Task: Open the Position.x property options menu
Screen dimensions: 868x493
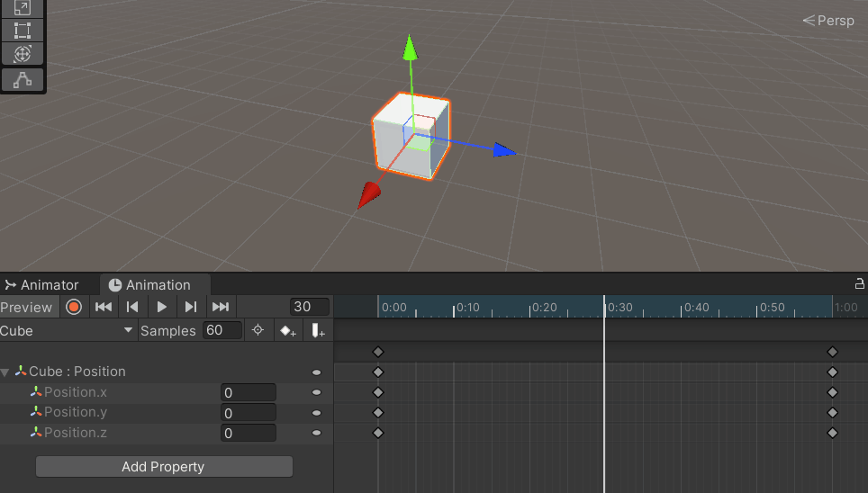Action: coord(317,392)
